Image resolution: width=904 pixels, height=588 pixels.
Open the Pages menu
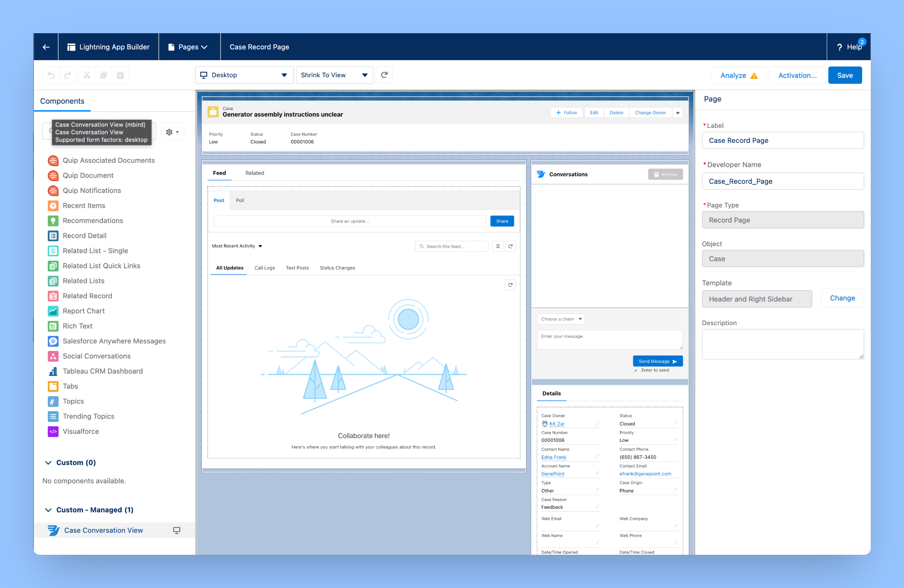tap(188, 47)
